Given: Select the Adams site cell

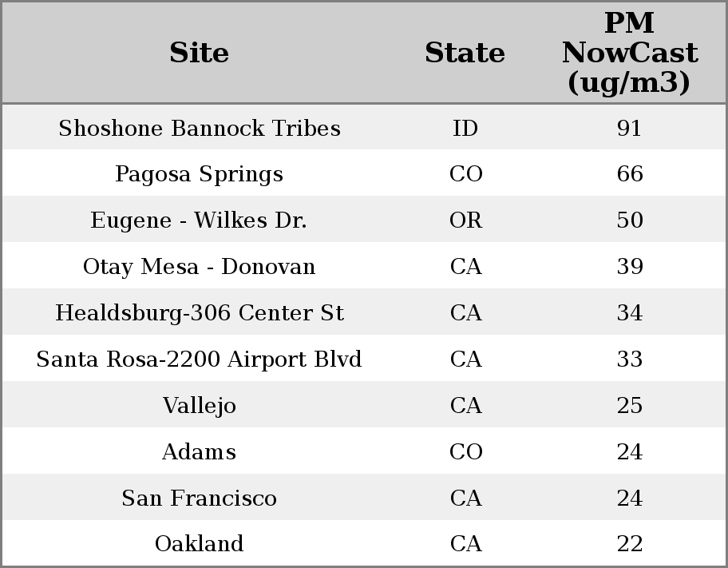Looking at the screenshot, I should (x=199, y=452).
